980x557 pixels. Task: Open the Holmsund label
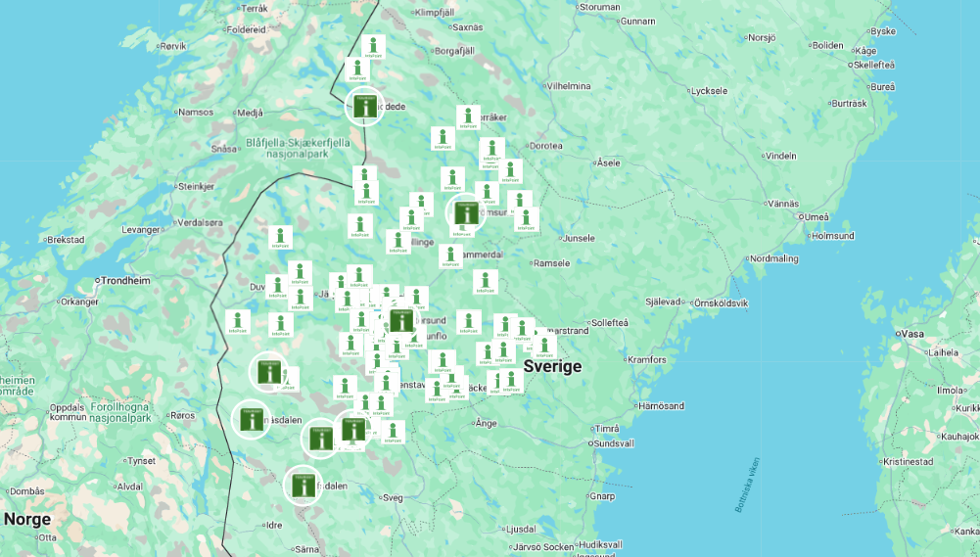coord(832,236)
